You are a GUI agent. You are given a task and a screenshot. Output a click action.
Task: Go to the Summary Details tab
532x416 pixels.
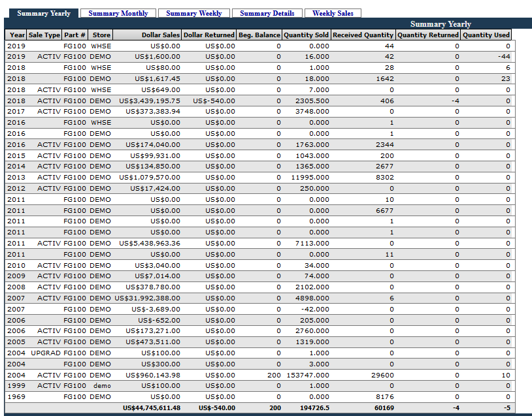267,13
